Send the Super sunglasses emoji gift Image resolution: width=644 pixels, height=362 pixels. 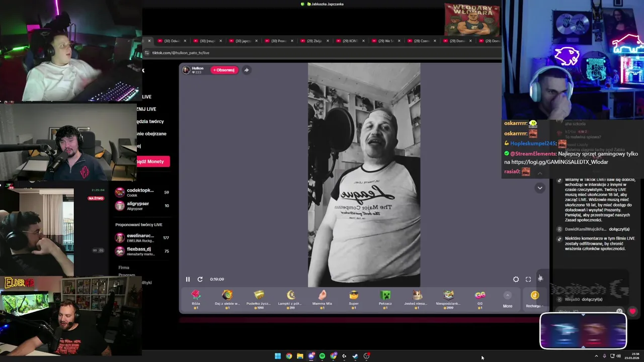(x=354, y=299)
